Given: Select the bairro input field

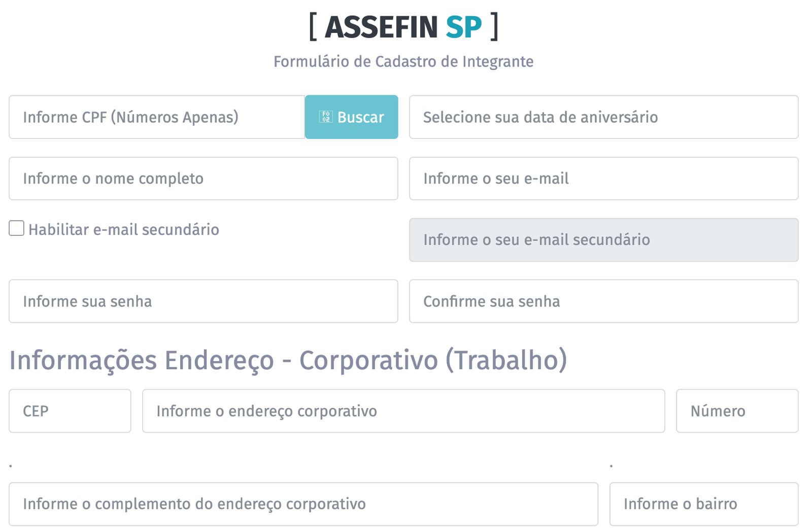Looking at the screenshot, I should tap(703, 504).
